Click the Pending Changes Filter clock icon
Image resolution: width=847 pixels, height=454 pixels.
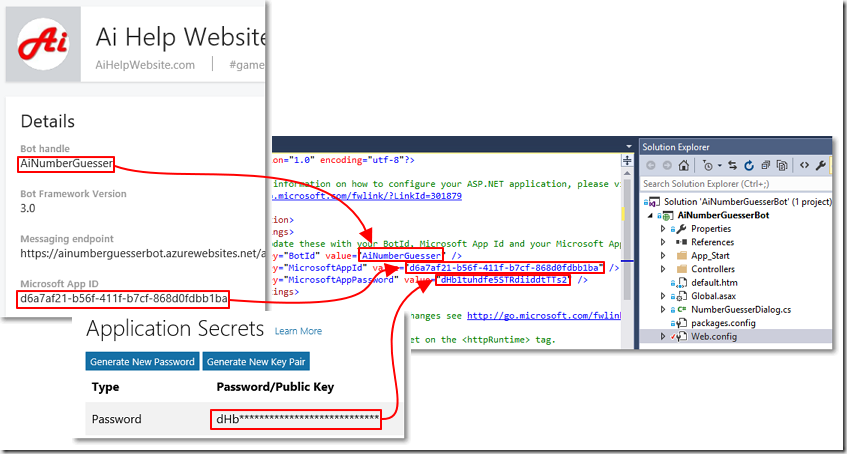[x=707, y=165]
